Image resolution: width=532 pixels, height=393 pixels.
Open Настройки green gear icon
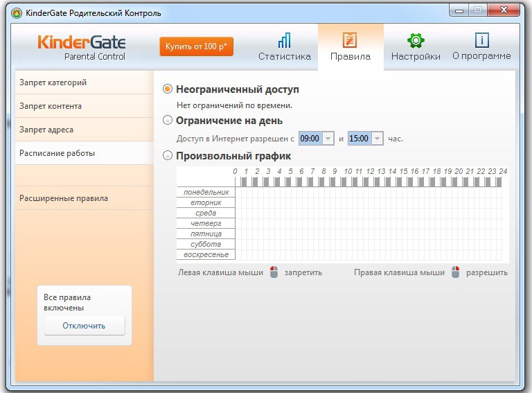tap(416, 40)
